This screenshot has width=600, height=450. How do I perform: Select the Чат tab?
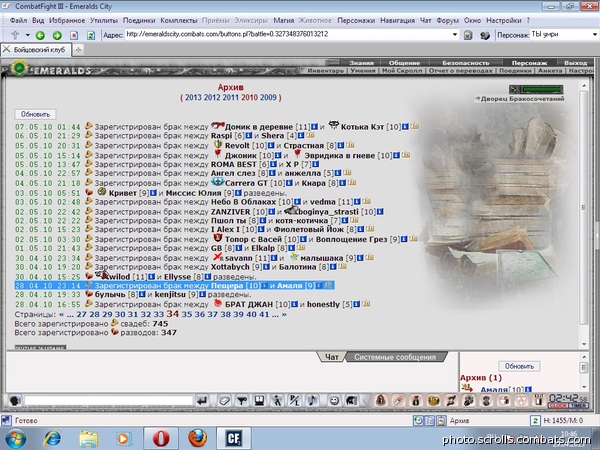point(332,357)
